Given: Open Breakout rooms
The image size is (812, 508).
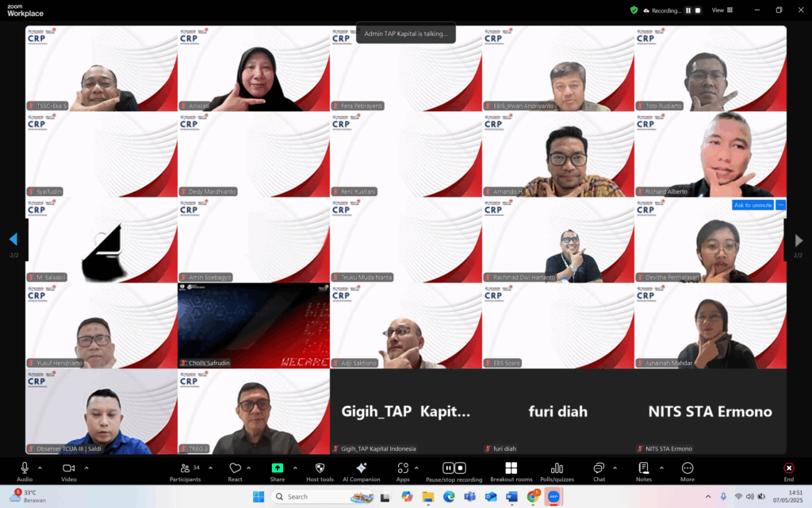Looking at the screenshot, I should (x=511, y=471).
